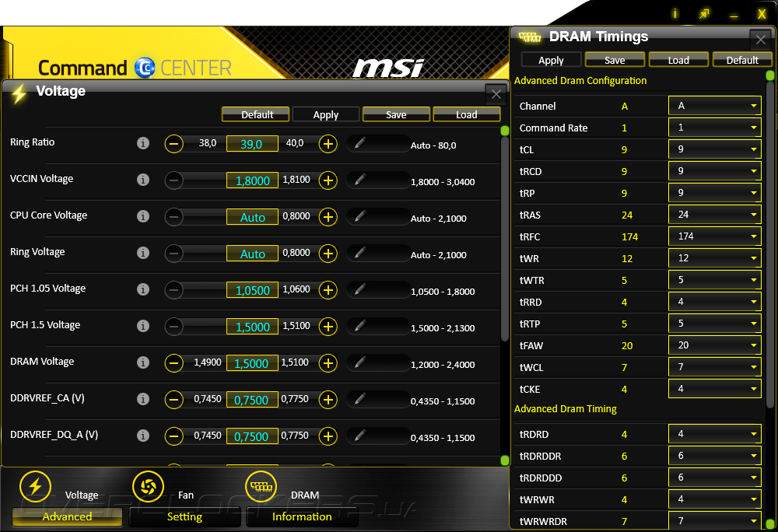Viewport: 778px width, 532px height.
Task: Switch to the Setting tab
Action: [184, 516]
